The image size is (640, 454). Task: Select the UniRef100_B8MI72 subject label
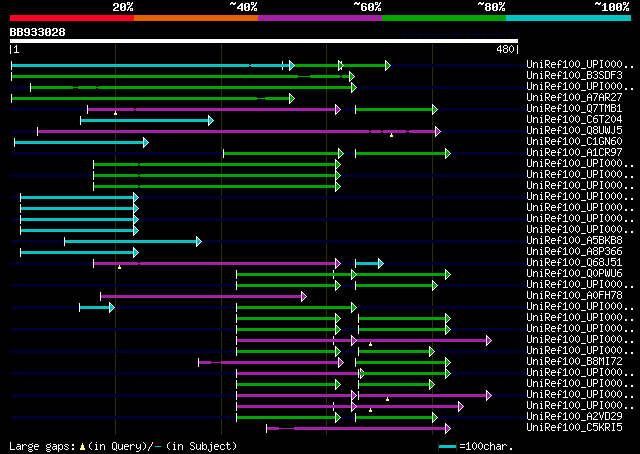click(574, 362)
